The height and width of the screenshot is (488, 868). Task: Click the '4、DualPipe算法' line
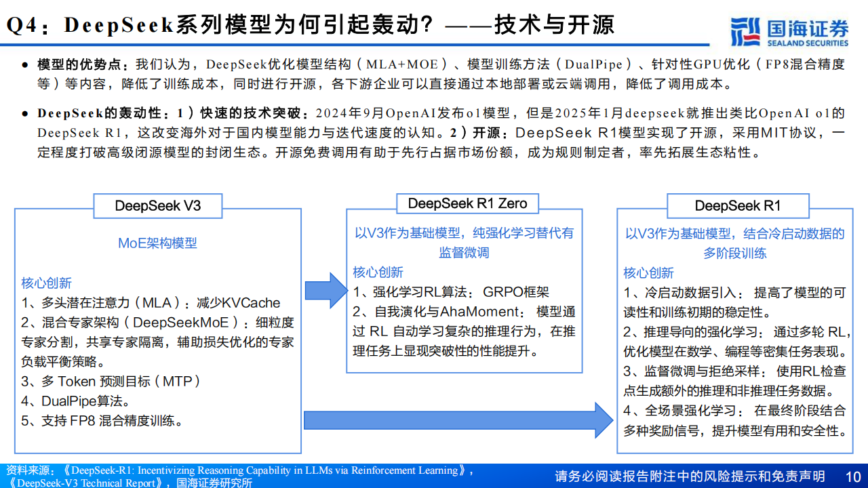pos(76,401)
